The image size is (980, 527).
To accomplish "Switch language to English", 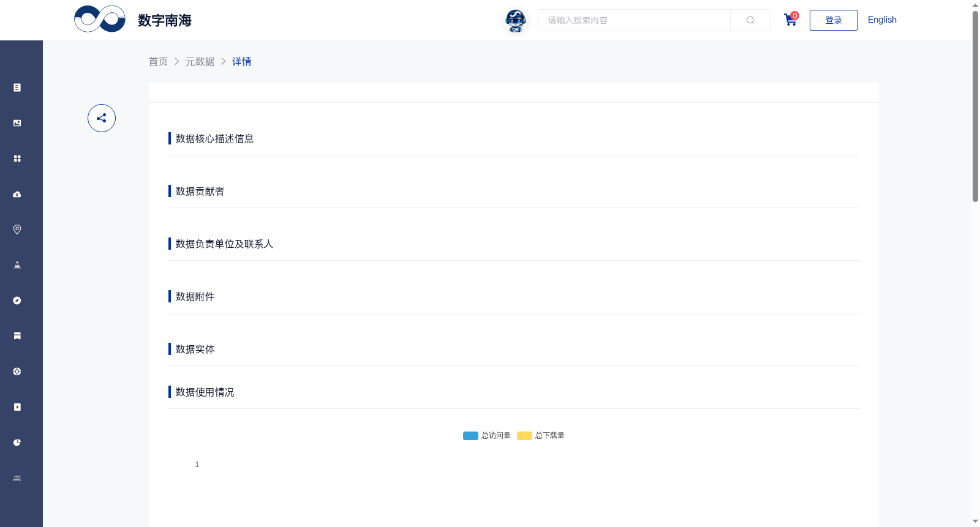I will [x=882, y=20].
